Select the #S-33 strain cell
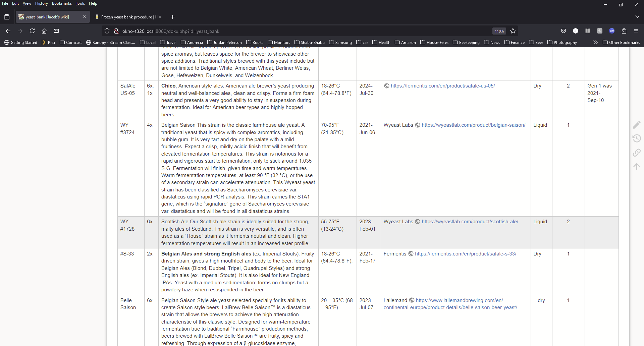 pyautogui.click(x=131, y=272)
